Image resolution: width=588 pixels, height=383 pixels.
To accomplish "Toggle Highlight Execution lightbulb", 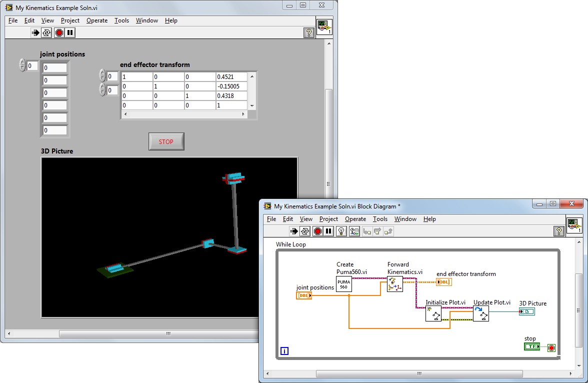I will click(x=341, y=231).
